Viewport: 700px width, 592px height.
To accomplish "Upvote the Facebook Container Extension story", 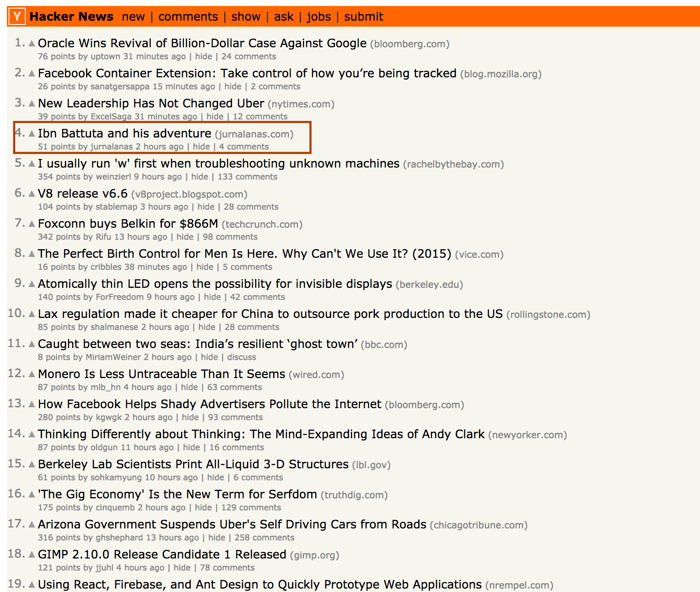I will click(x=32, y=73).
